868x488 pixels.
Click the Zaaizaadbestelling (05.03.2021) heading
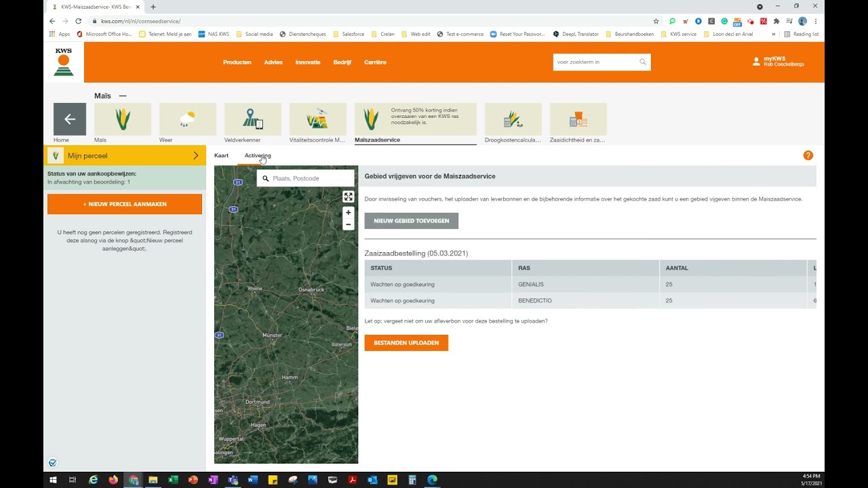[x=416, y=253]
